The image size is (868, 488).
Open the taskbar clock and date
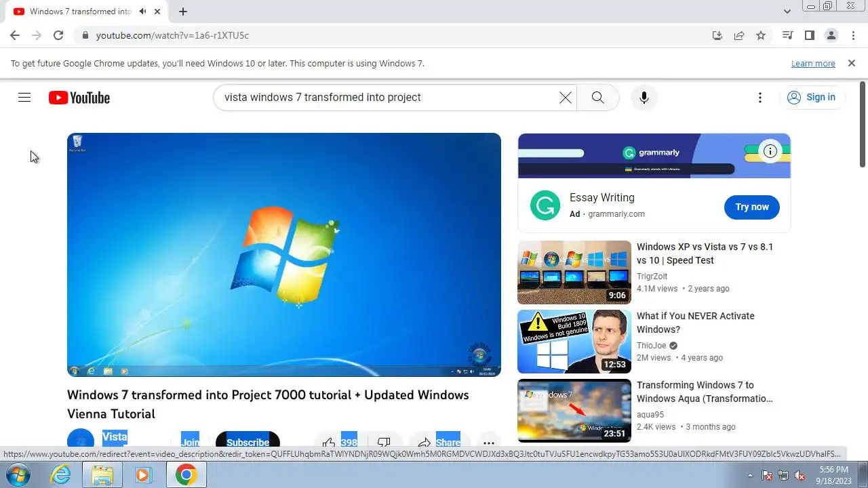[x=833, y=475]
